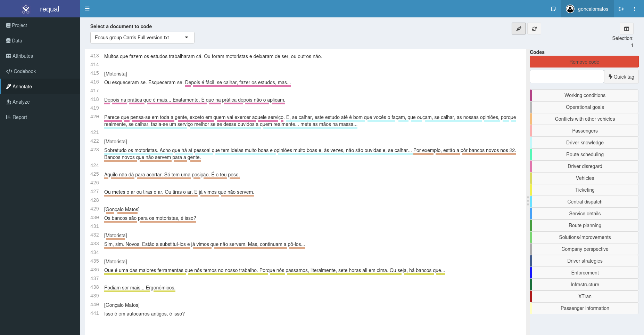The height and width of the screenshot is (335, 644).
Task: Click the Project icon in sidebar
Action: 8,25
